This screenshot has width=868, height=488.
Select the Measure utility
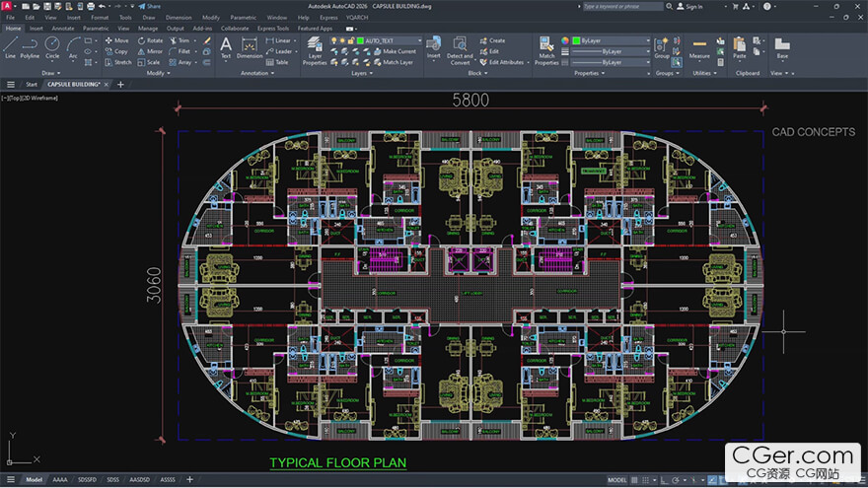(x=699, y=47)
